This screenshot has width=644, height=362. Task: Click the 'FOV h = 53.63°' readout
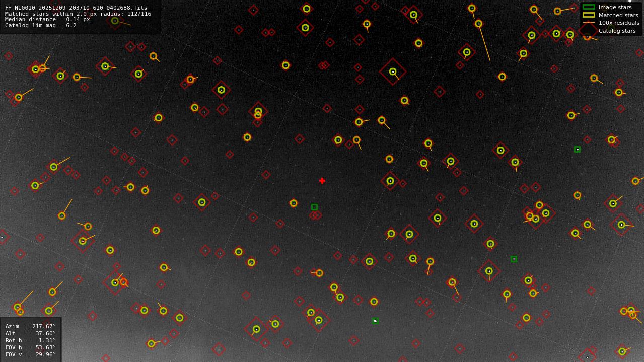coord(30,348)
